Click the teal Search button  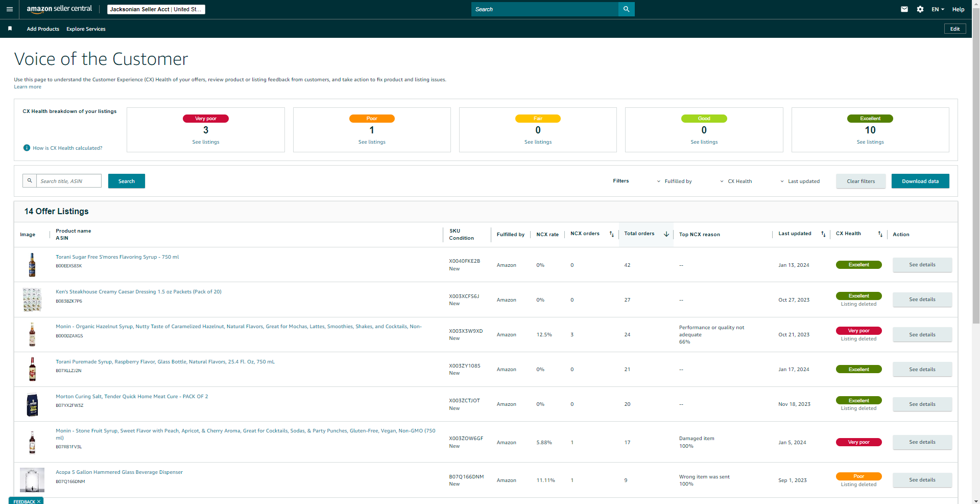pyautogui.click(x=127, y=181)
